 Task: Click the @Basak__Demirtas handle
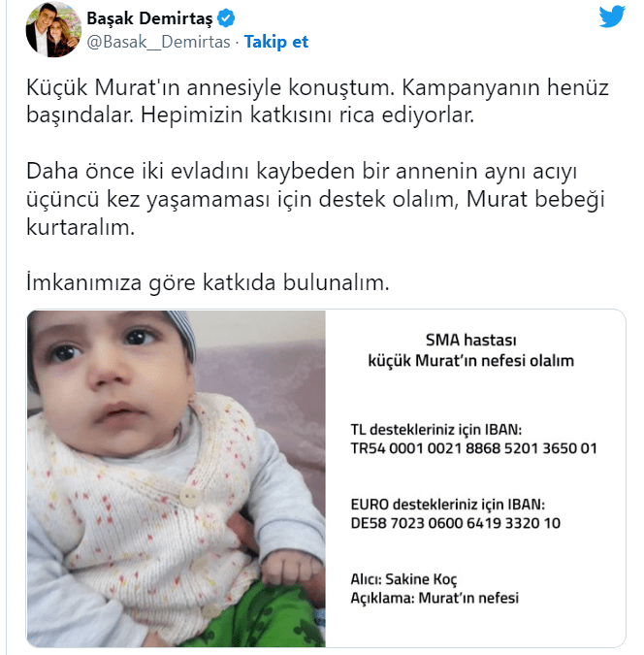pos(158,42)
